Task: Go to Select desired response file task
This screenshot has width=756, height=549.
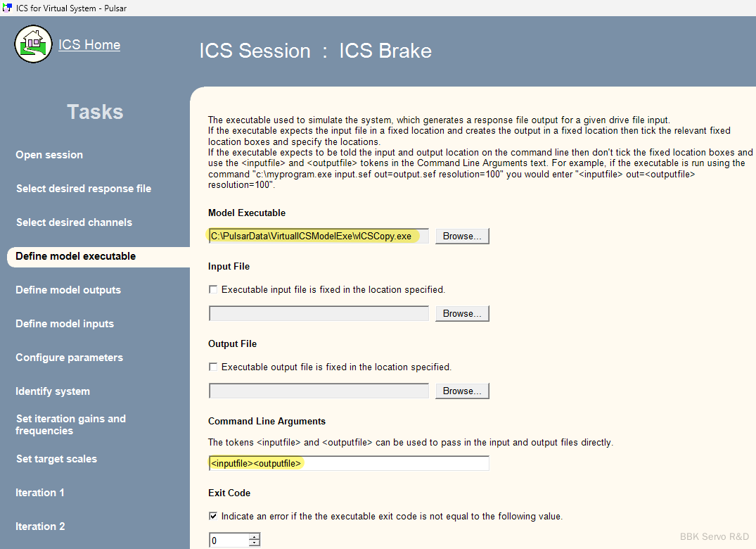Action: (x=84, y=189)
